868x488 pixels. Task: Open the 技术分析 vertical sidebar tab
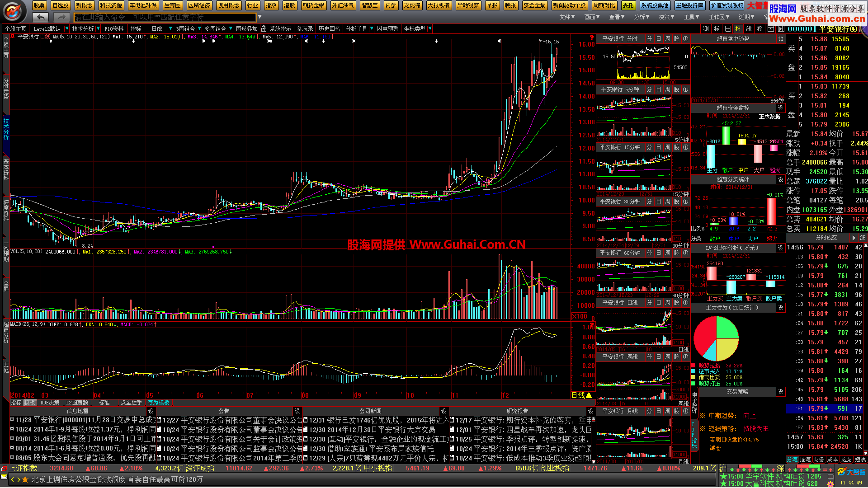click(x=6, y=128)
